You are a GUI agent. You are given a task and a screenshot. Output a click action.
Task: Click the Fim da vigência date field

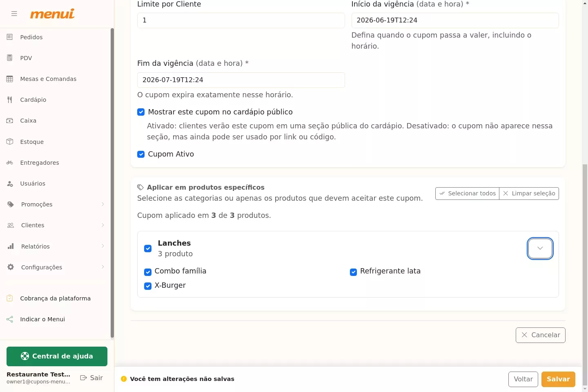(241, 80)
